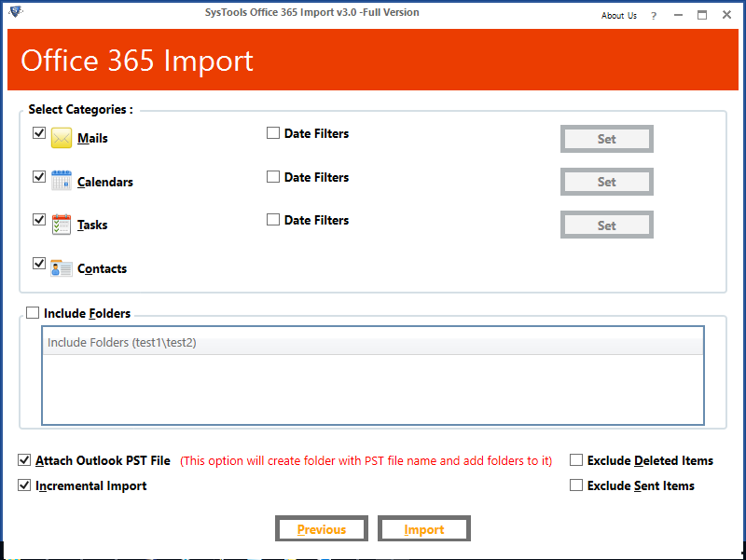Click Set button for Calendars date filter
Image resolution: width=746 pixels, height=560 pixels.
(x=607, y=182)
